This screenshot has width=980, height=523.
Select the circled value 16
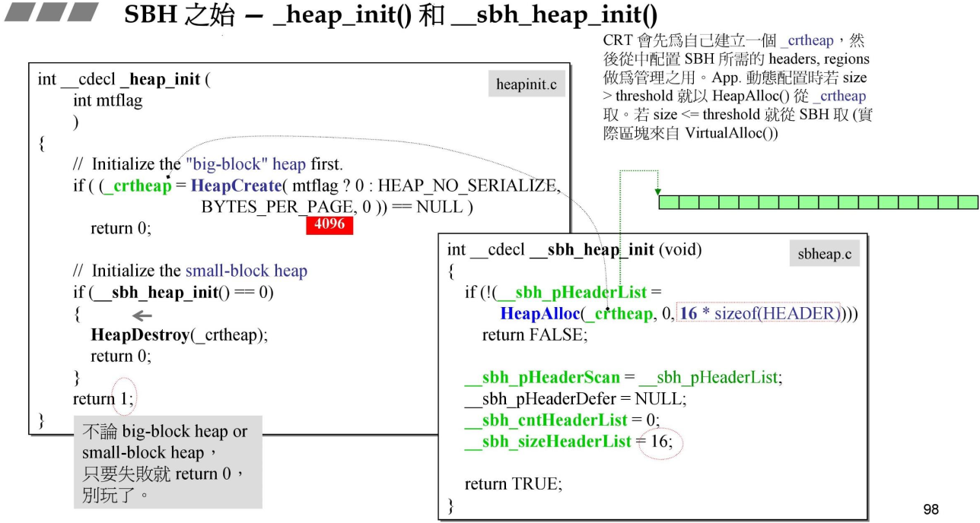tap(661, 442)
